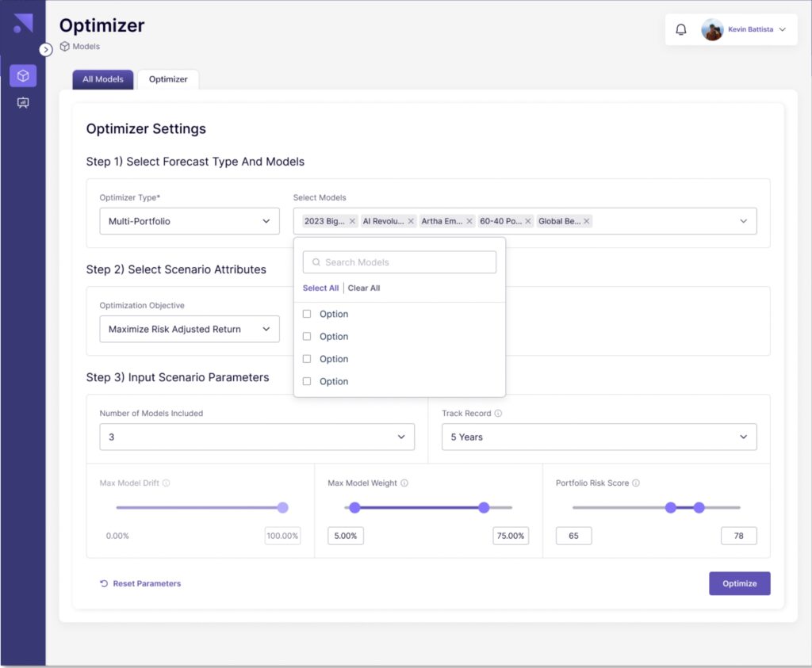This screenshot has width=812, height=668.
Task: Expand the sidebar with the arrow button
Action: coord(46,49)
